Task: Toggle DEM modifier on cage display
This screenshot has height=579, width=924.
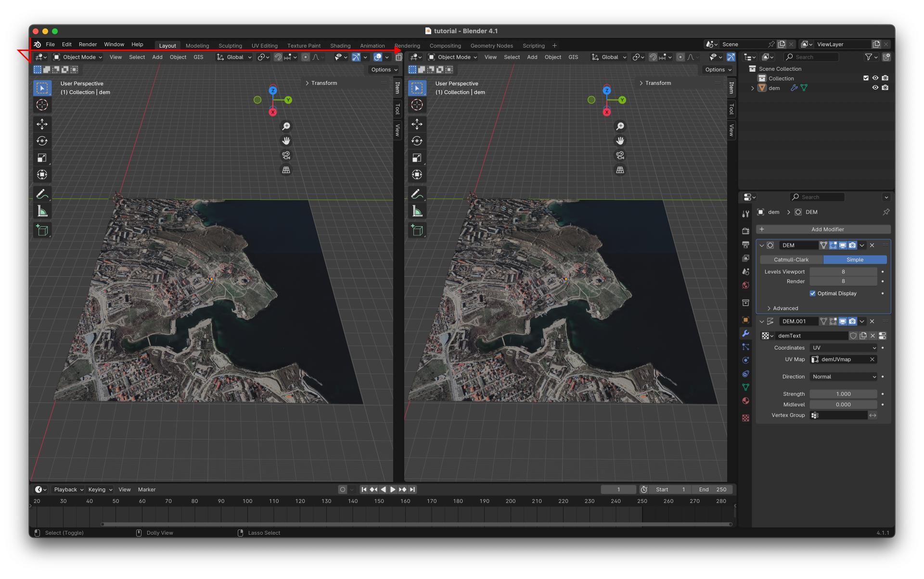Action: (823, 245)
